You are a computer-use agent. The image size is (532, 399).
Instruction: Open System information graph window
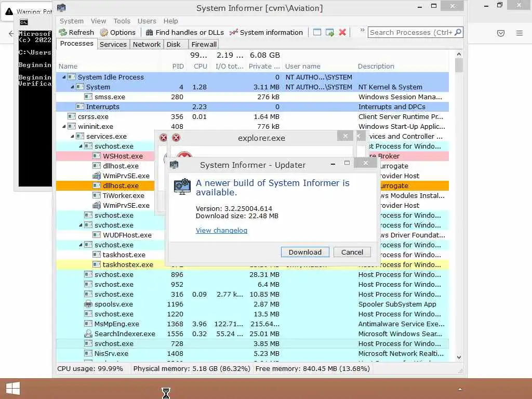point(266,33)
